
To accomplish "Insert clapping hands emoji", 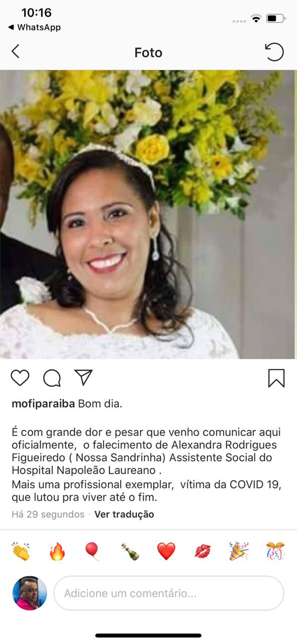I will coord(21,552).
